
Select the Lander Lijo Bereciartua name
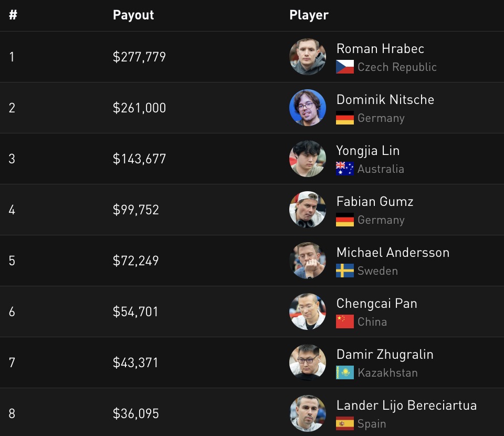(x=406, y=406)
